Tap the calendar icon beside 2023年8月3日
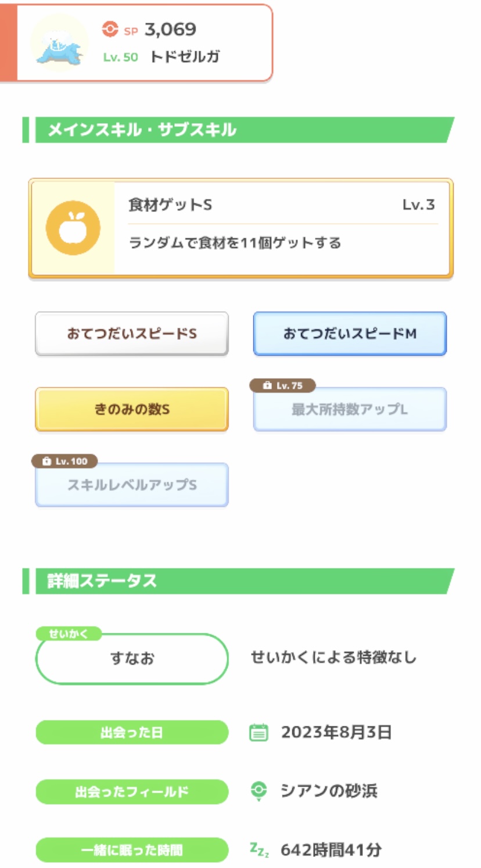Viewport: 481px width, 868px height. point(259,733)
